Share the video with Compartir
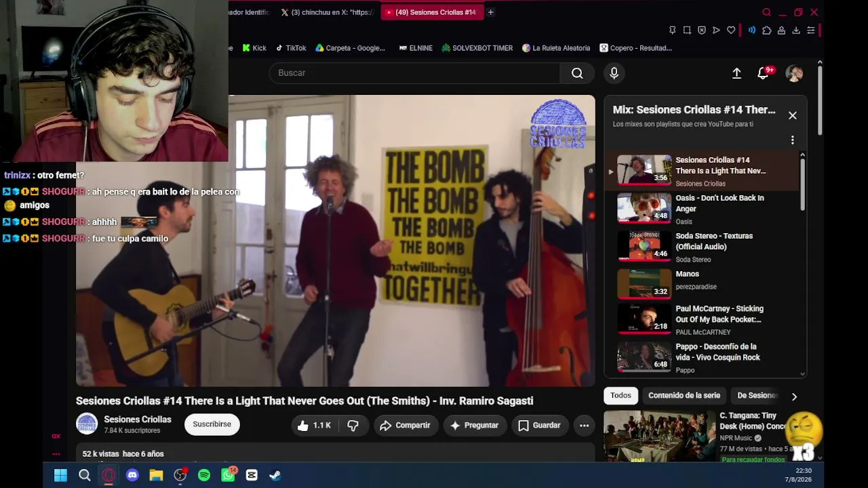 tap(405, 425)
